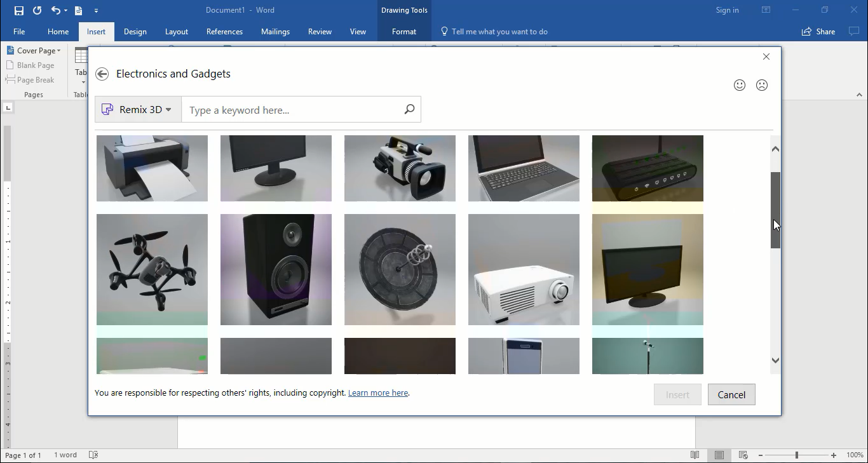Open the Remix 3D source dropdown
868x463 pixels.
138,110
